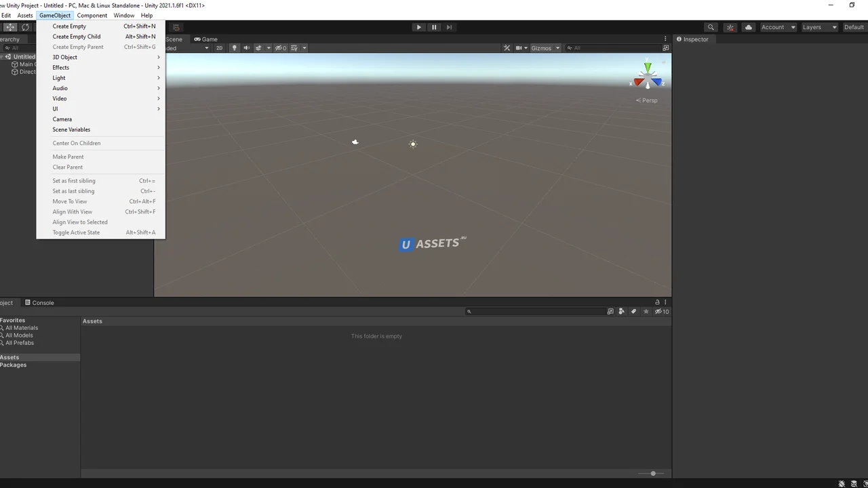Open the scene effects dropdown arrow

(269, 48)
